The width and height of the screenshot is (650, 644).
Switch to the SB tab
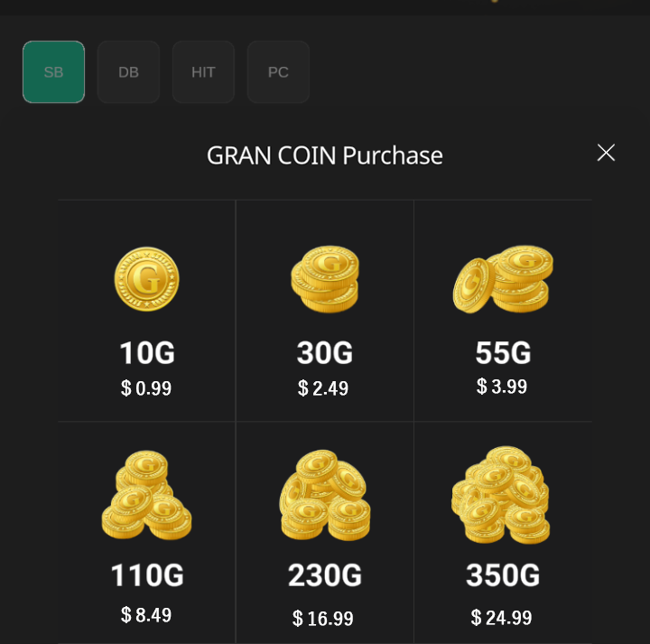tap(54, 72)
